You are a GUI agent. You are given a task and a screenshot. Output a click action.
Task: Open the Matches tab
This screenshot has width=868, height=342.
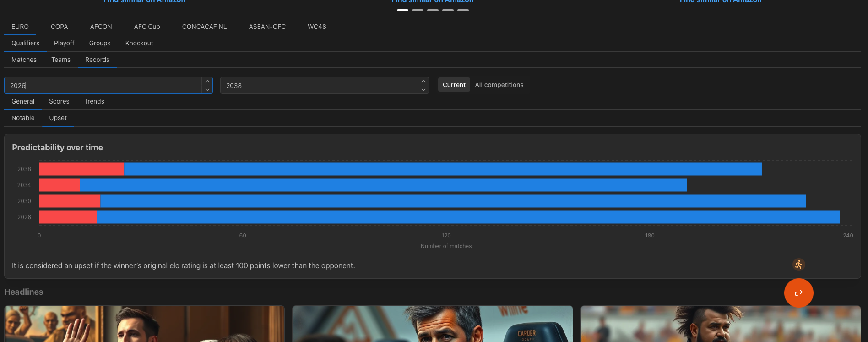(24, 60)
